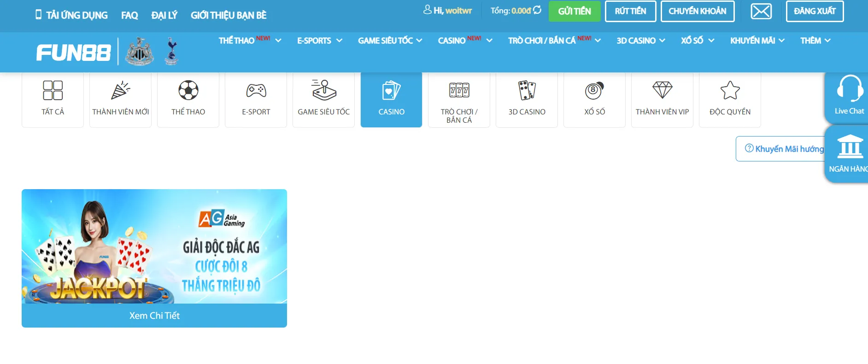Select the Game Siêu Tốc joystick icon
Image resolution: width=868 pixels, height=364 pixels.
click(x=324, y=90)
